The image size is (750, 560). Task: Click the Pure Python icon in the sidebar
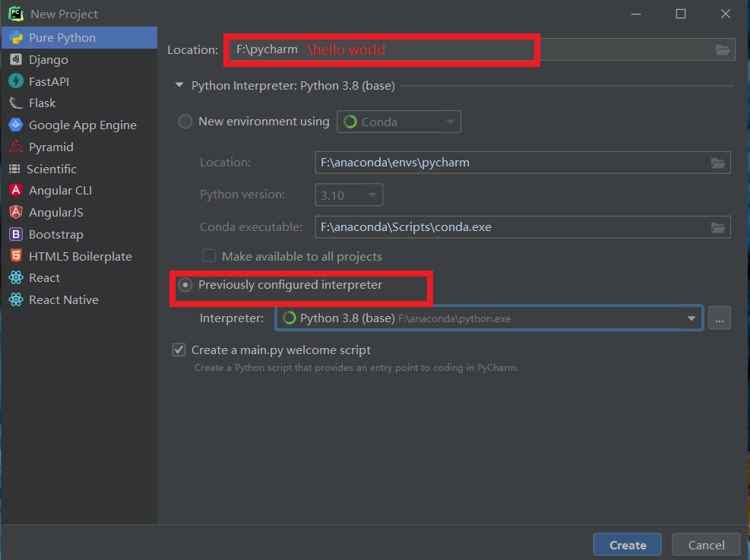click(x=16, y=38)
